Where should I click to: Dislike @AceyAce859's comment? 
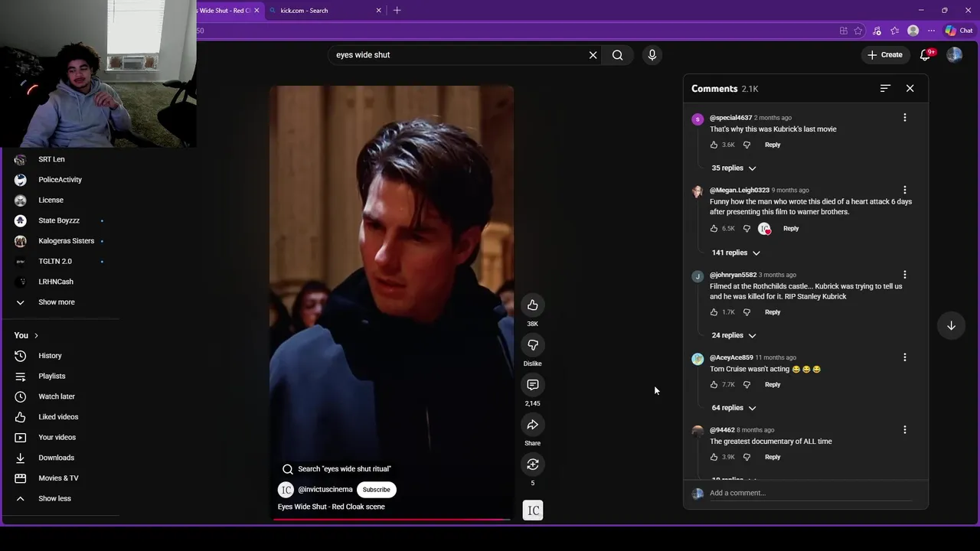point(747,385)
